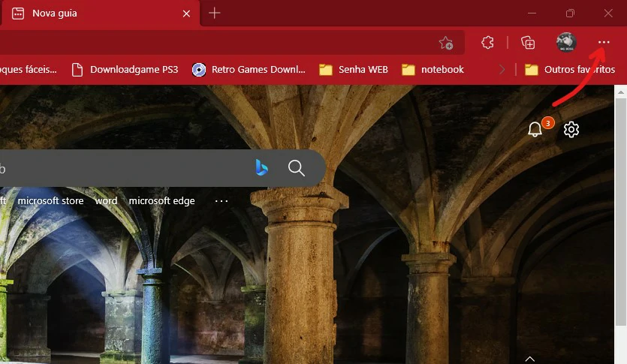Image resolution: width=627 pixels, height=364 pixels.
Task: Click the word search suggestion
Action: pos(106,200)
